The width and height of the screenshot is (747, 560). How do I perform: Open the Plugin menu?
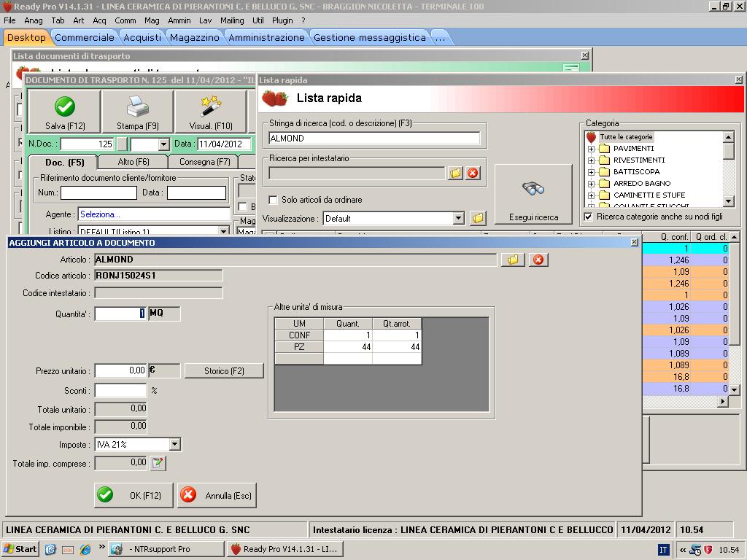(282, 20)
